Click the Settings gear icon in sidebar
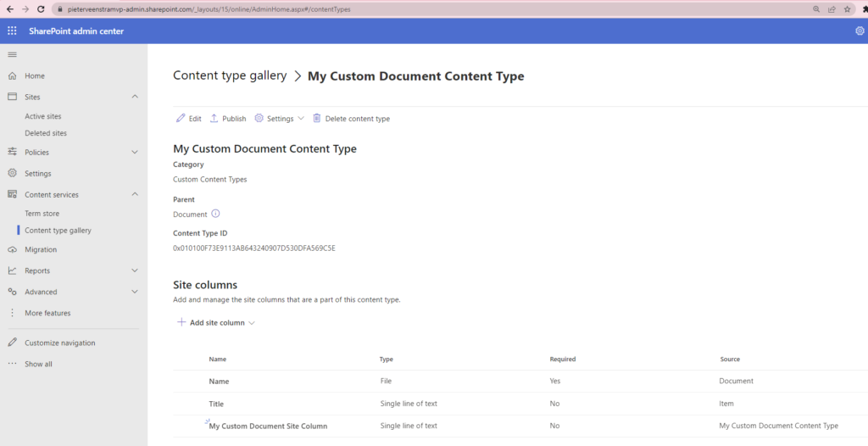 12,173
